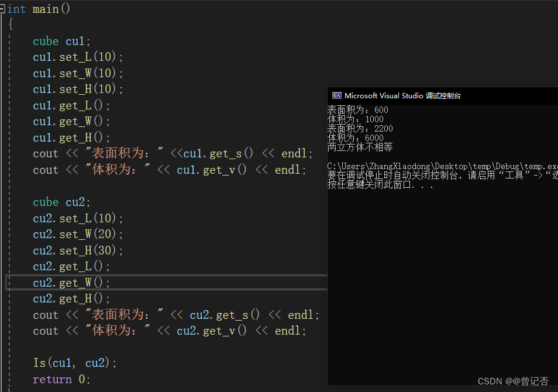Click the 'cube cu1;' declaration line
The height and width of the screenshot is (392, 558).
click(61, 42)
